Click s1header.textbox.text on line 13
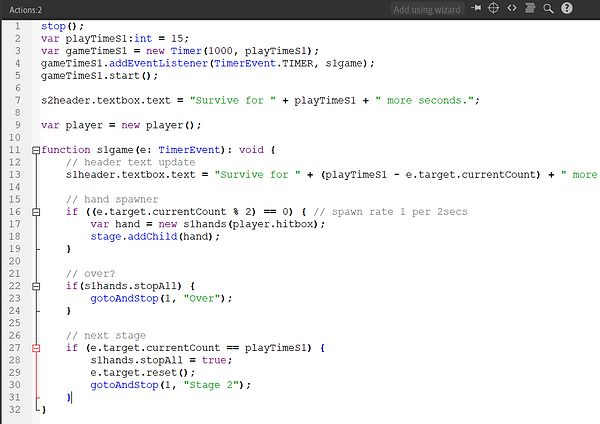 [130, 174]
